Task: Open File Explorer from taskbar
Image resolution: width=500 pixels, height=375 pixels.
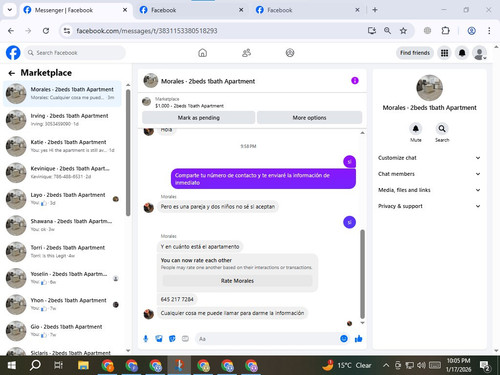Action: (x=83, y=365)
